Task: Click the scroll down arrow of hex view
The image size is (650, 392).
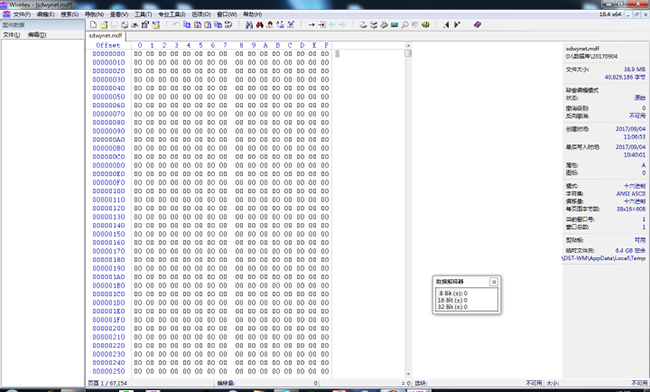Action: 408,374
